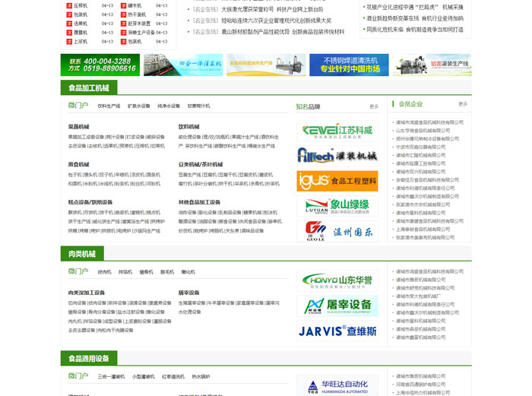The image size is (532, 396).
Task: Click the 温州国乐 brand logo
Action: 337,230
